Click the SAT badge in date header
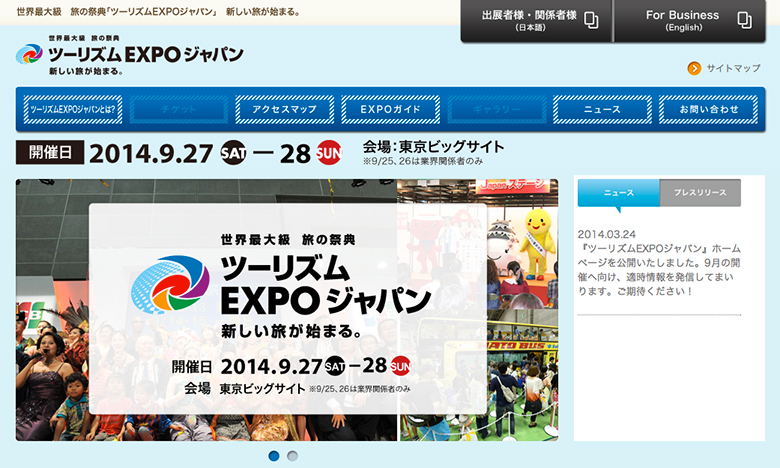This screenshot has height=468, width=780. (x=233, y=153)
